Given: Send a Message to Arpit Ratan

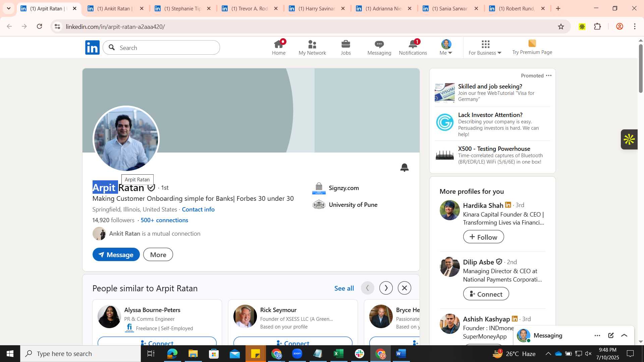Looking at the screenshot, I should coord(116,255).
